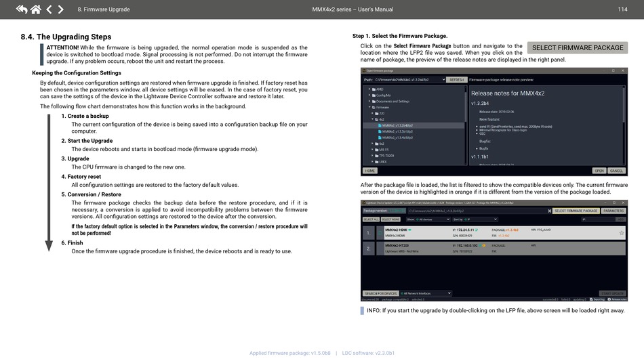644x361 pixels.
Task: Click the large SELECT FIRMWARE PACKAGE button image
Action: pos(578,47)
